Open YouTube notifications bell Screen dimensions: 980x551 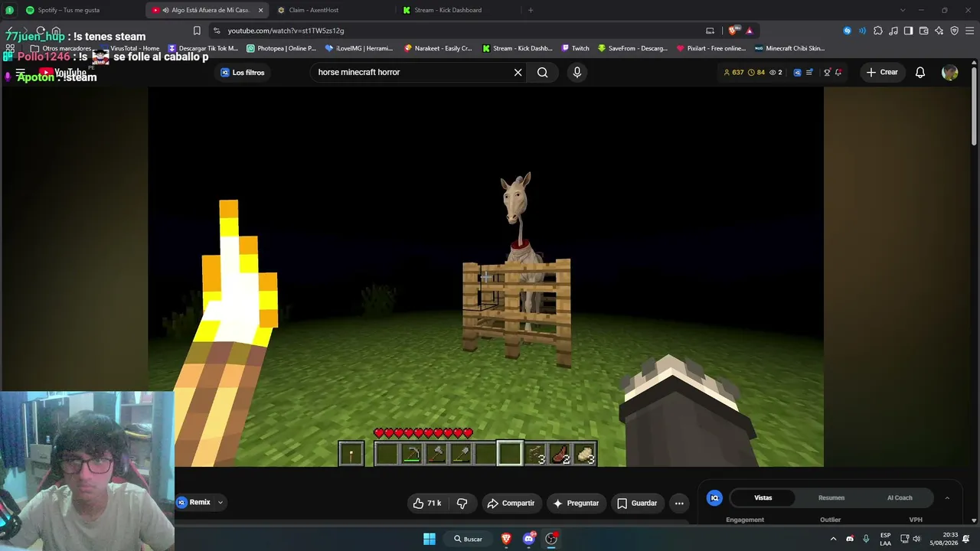point(920,72)
